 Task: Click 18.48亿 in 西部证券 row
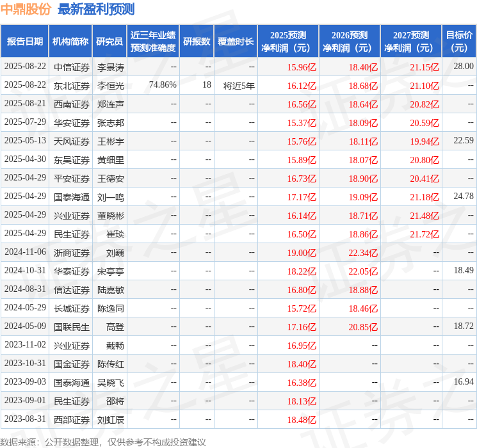point(302,420)
